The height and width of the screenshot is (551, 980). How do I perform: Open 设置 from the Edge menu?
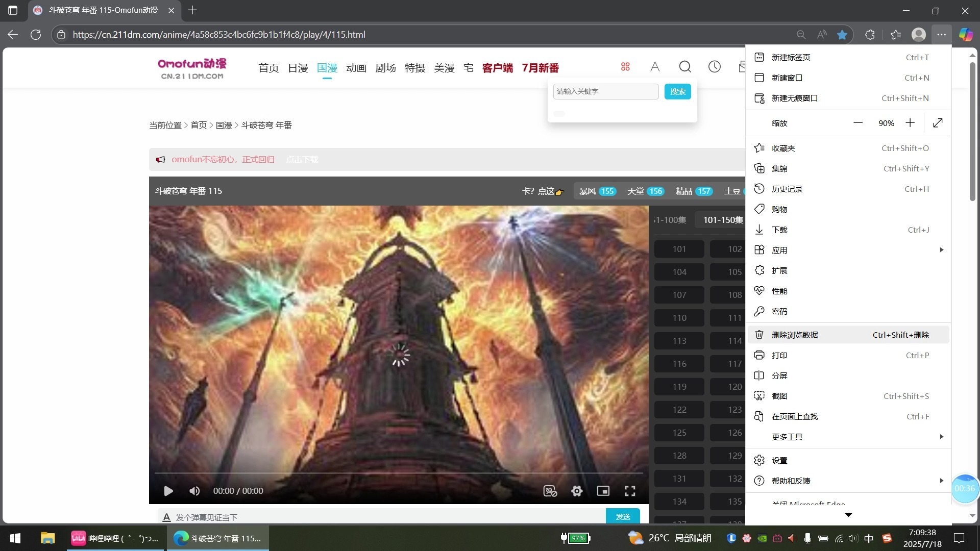click(848, 460)
